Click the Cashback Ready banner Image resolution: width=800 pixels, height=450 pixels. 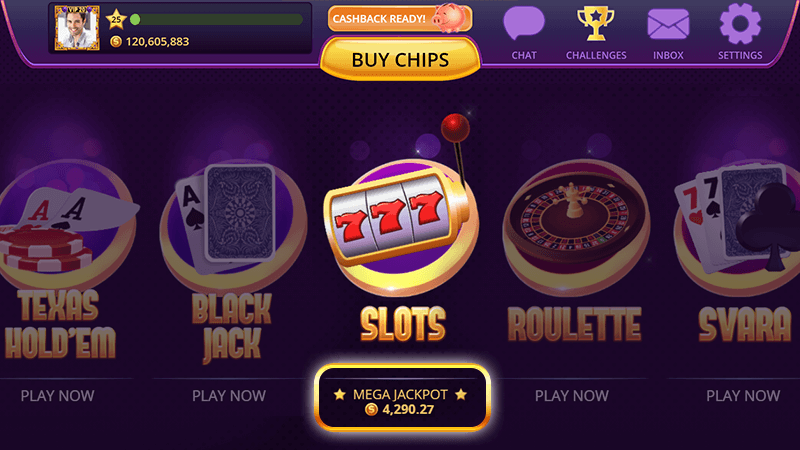tap(399, 19)
